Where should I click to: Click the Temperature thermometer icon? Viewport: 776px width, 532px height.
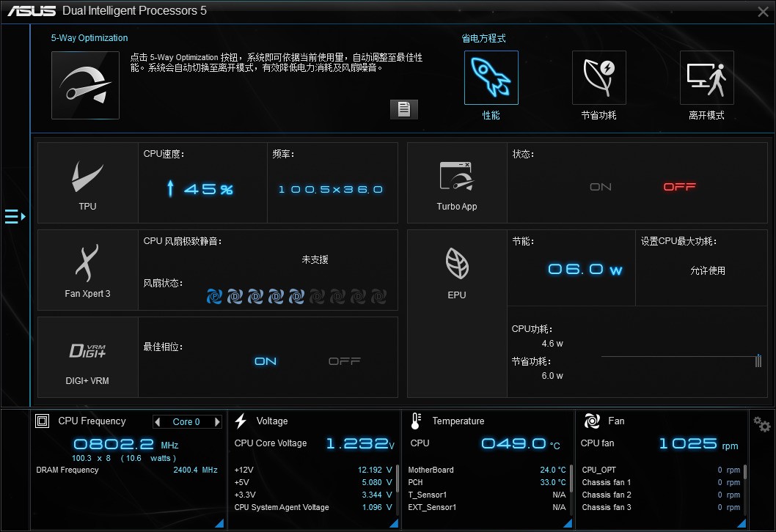[416, 421]
